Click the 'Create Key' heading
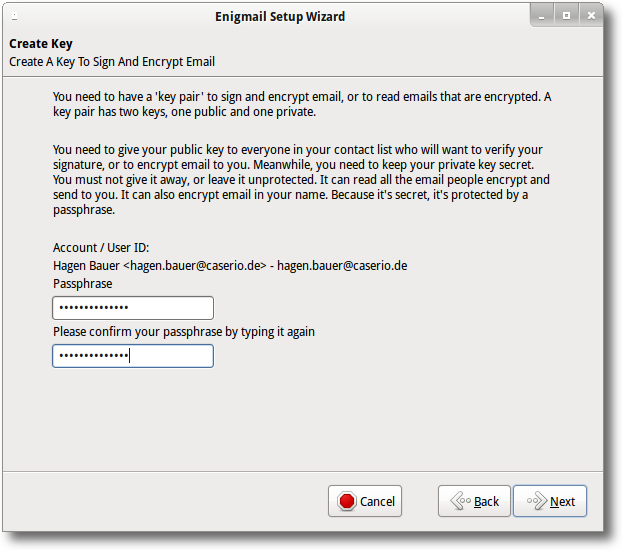 click(x=41, y=44)
